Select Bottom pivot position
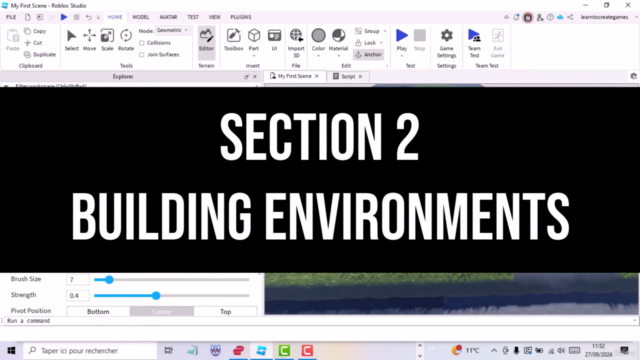 click(x=98, y=311)
